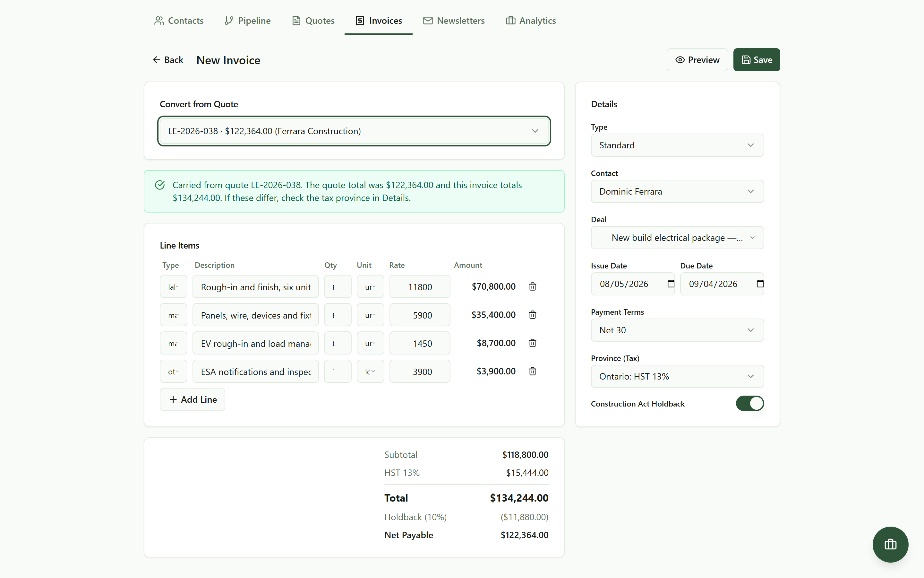The image size is (924, 578).
Task: Click the Qty field of the Rough-in row
Action: (338, 287)
